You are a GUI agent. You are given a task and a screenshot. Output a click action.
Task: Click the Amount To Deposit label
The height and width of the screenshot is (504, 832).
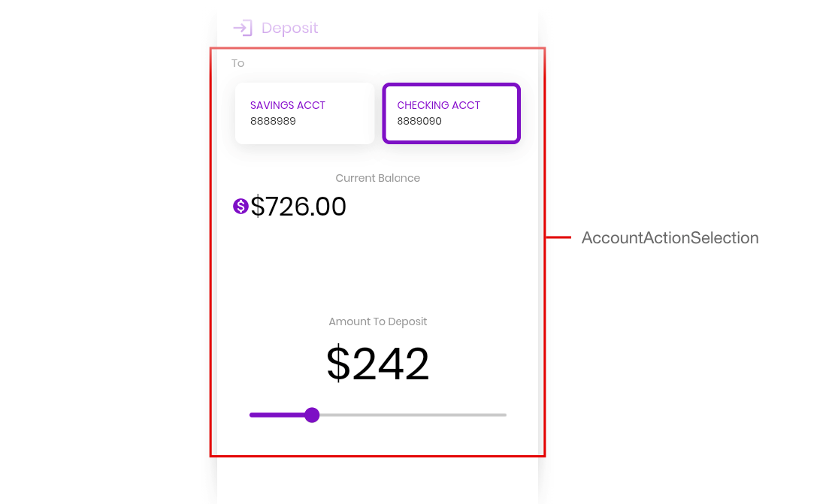tap(378, 321)
